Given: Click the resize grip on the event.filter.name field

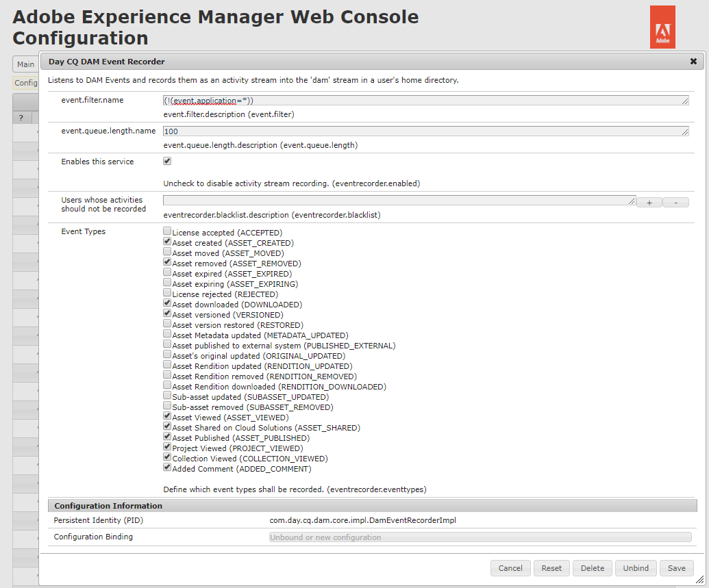Looking at the screenshot, I should (686, 100).
